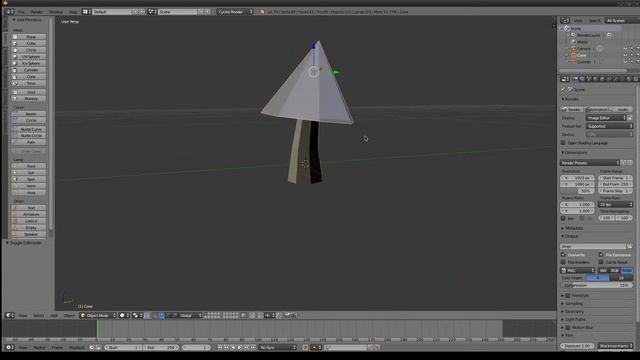Toggle Cone visibility in outliner
640x360 pixels.
tap(625, 55)
